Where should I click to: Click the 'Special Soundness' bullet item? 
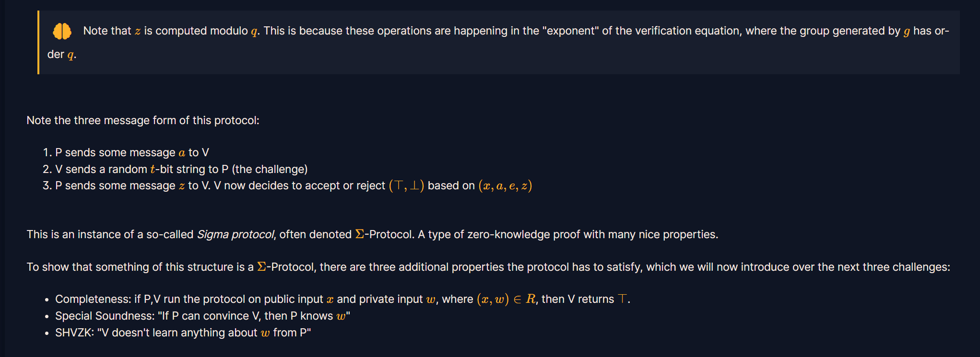[x=202, y=316]
